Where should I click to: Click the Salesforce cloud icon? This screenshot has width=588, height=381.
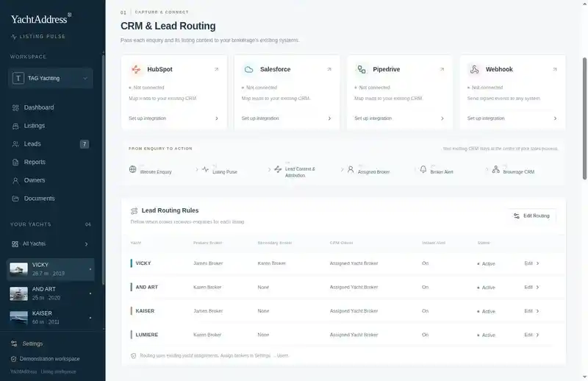pyautogui.click(x=248, y=69)
